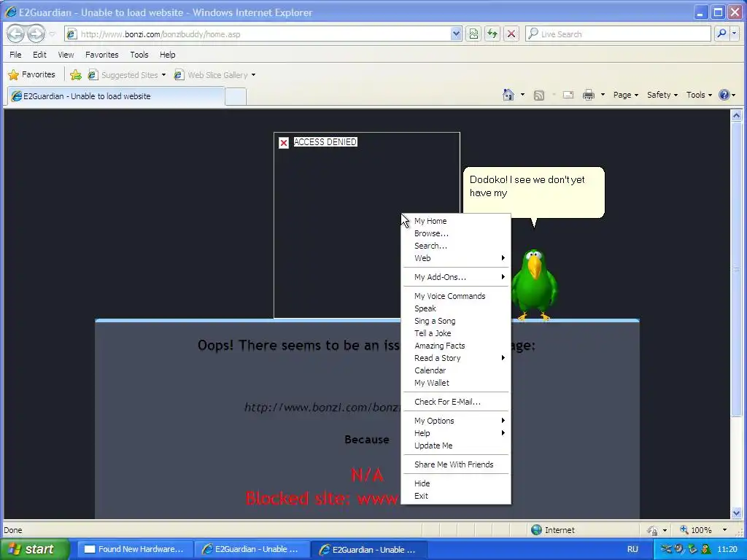Click the Compatibility View icon

click(473, 34)
